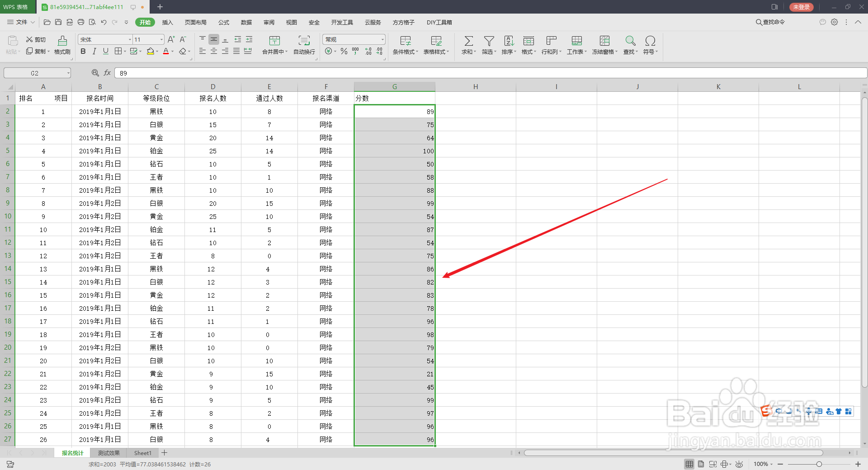Viewport: 868px width, 470px height.
Task: Increase the font size
Action: point(171,39)
